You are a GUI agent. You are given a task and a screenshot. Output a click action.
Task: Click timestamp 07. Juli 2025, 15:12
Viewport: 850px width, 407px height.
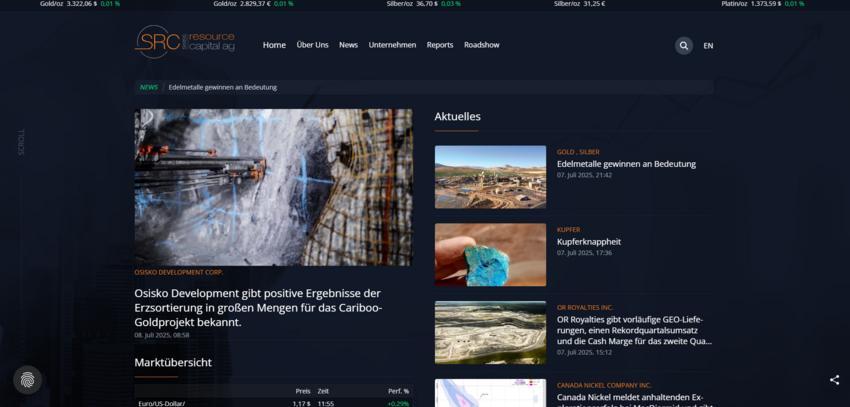click(x=584, y=352)
